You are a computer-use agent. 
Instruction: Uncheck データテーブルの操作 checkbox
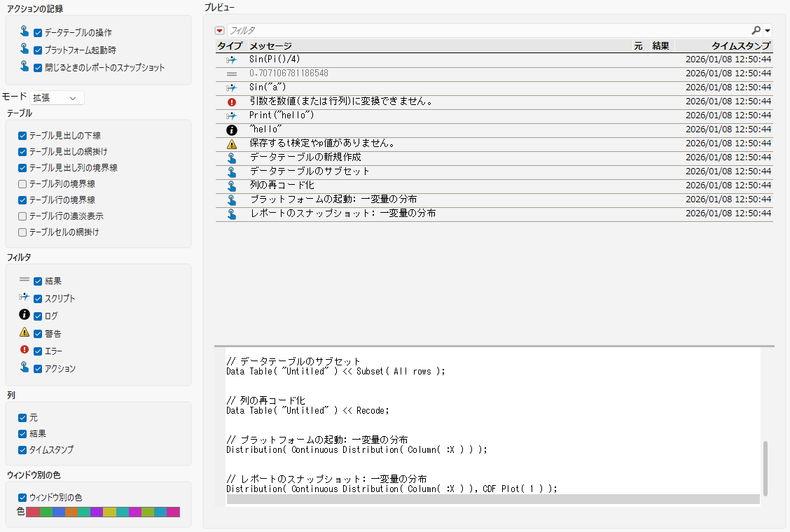pyautogui.click(x=38, y=33)
